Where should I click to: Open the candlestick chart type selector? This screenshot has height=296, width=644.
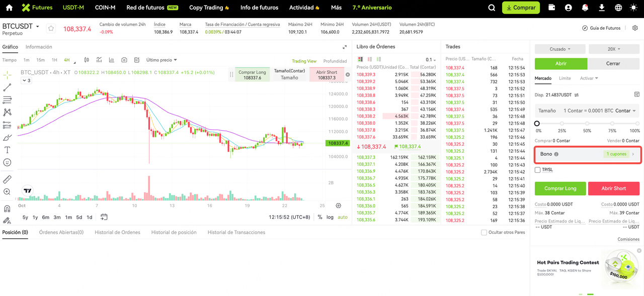(x=87, y=60)
